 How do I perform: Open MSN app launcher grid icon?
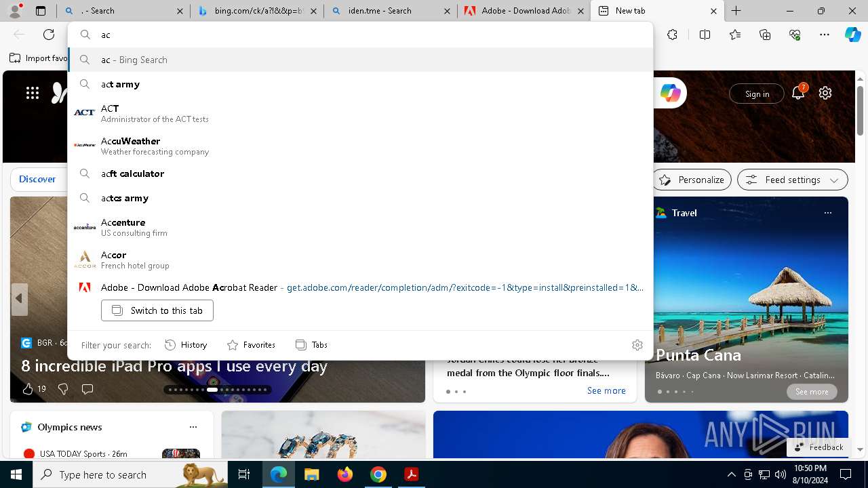coord(33,94)
